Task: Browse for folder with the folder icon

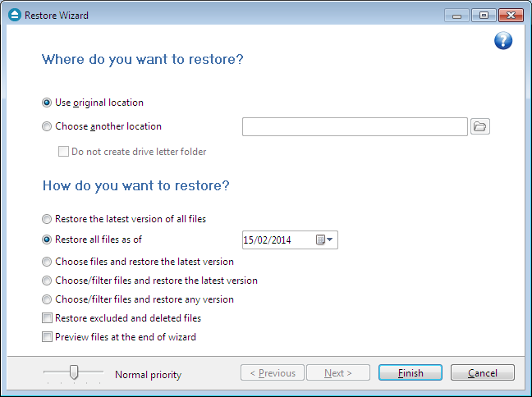Action: 480,126
